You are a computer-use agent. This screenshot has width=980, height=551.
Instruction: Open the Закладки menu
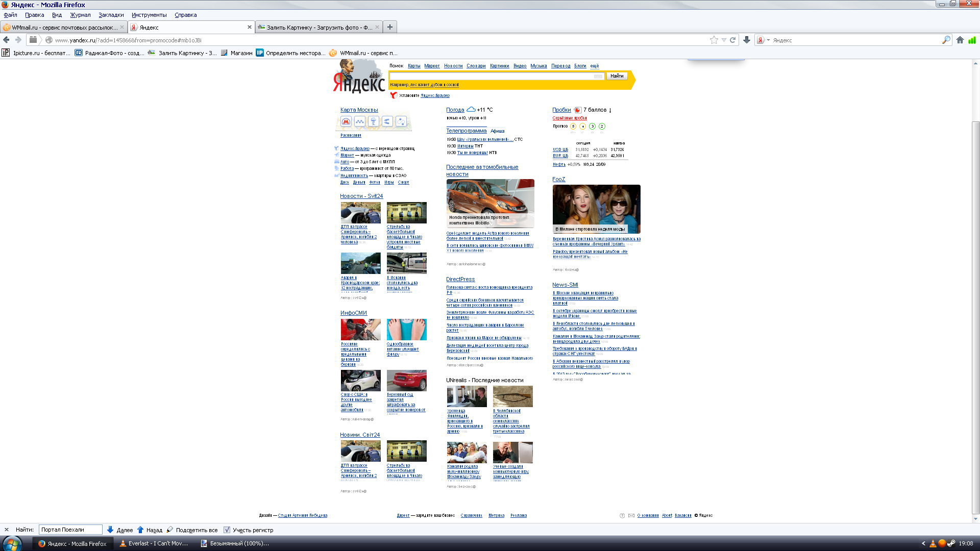pyautogui.click(x=111, y=15)
